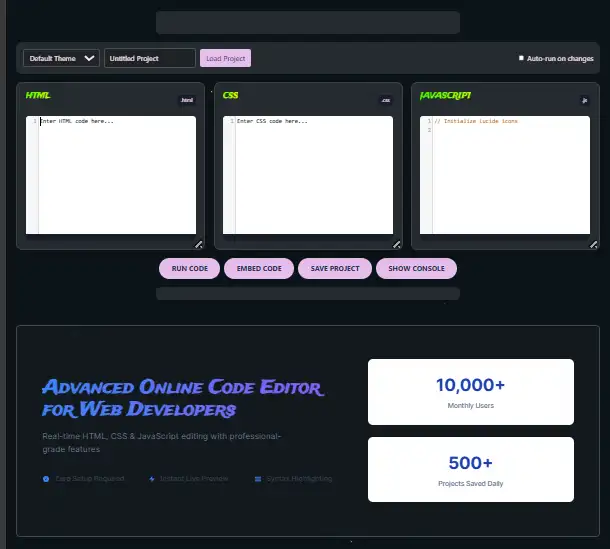This screenshot has width=610, height=549.
Task: Click the Initialize lucide icons comment line
Action: (x=476, y=121)
